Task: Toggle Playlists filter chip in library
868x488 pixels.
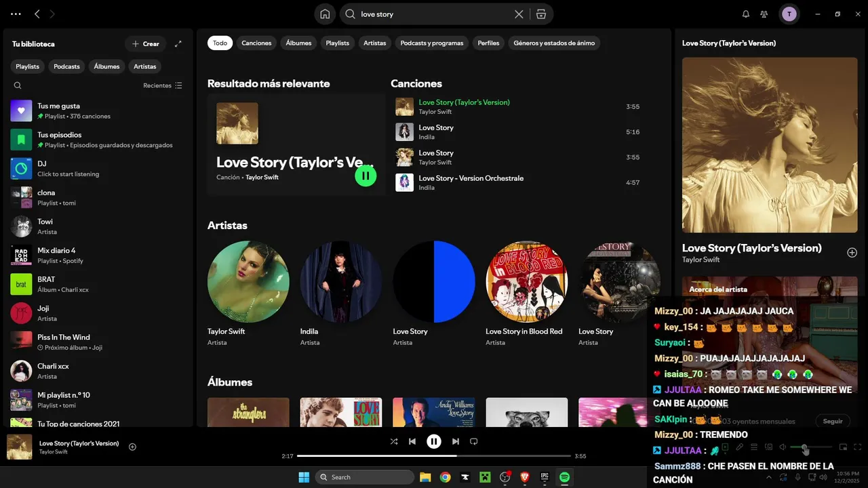Action: [28, 66]
